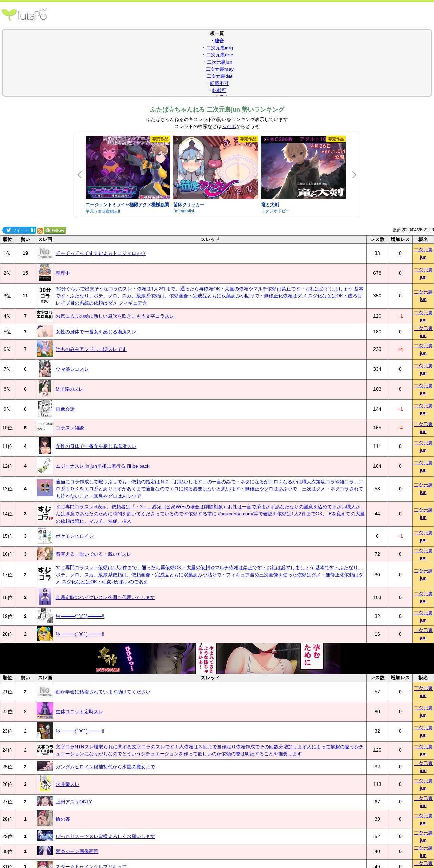
Task: Follow the ふたポ link in description
Action: click(x=229, y=126)
